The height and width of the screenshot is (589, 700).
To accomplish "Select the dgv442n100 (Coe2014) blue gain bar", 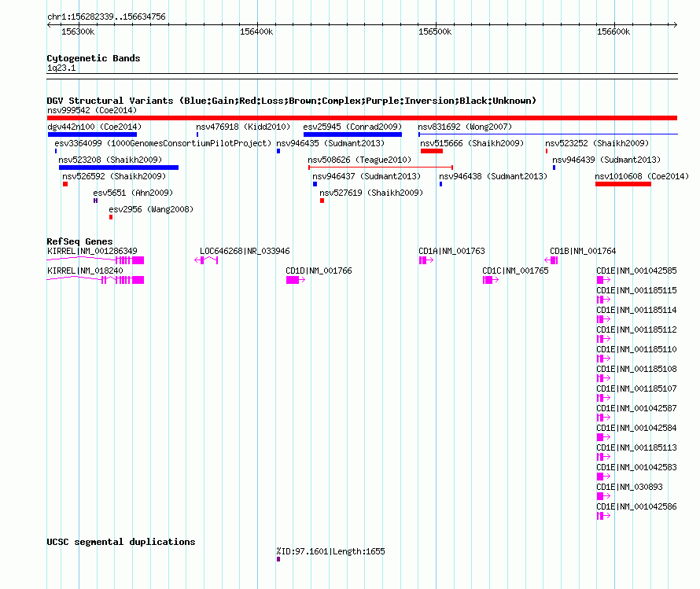I will [x=92, y=134].
